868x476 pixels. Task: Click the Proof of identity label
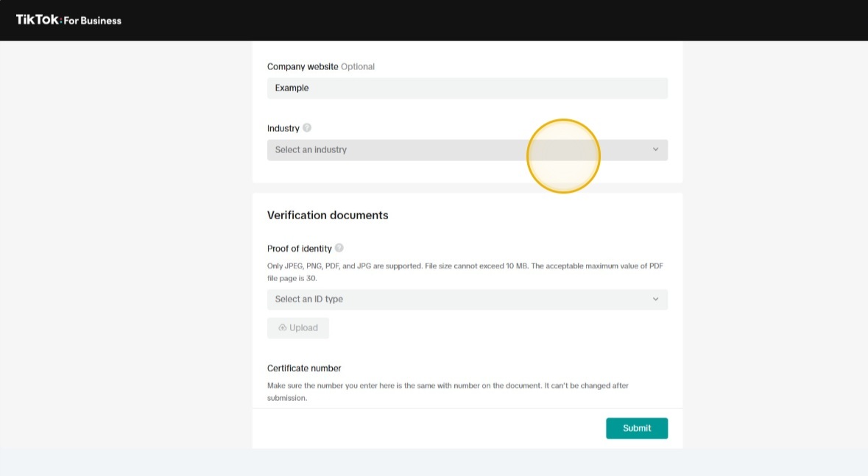point(300,249)
